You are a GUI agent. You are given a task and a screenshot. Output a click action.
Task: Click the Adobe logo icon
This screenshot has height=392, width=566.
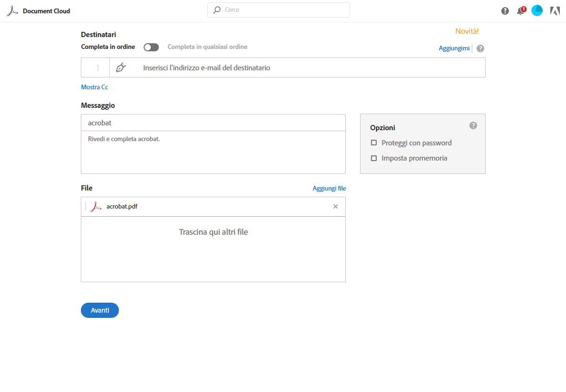click(555, 11)
